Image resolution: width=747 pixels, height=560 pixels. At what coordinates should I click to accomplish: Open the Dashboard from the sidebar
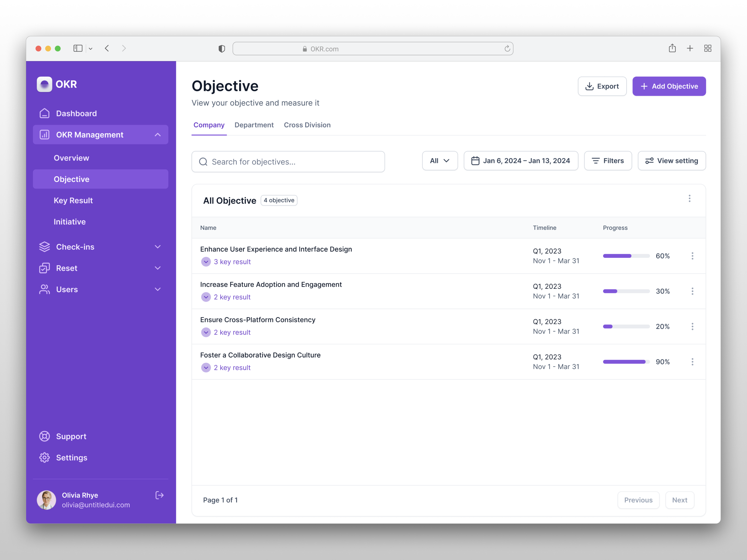point(45,113)
